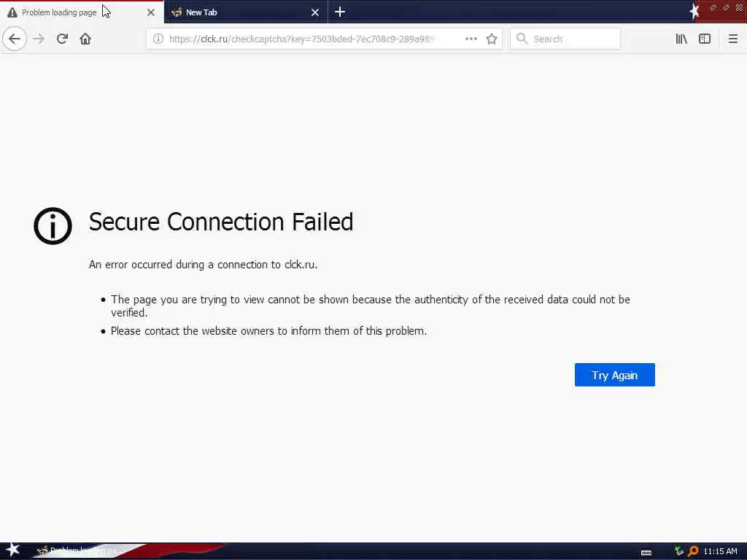Toggle the sidebar panel
The height and width of the screenshot is (560, 747).
[x=705, y=39]
